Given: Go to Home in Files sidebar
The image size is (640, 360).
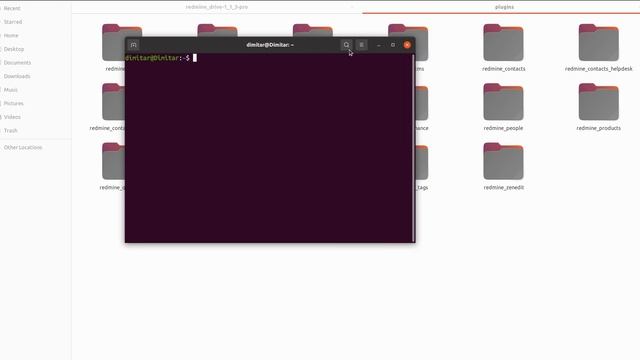Looking at the screenshot, I should (x=11, y=36).
